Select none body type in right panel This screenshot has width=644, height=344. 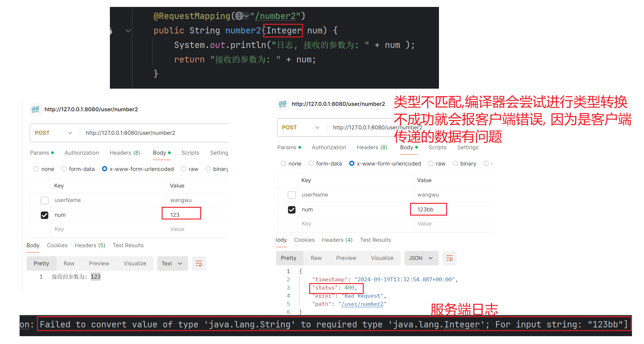coord(283,163)
